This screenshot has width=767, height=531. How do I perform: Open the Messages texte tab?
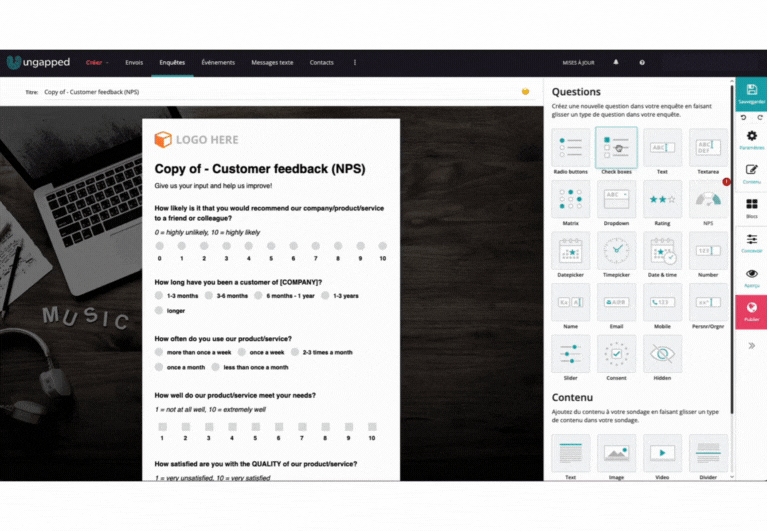click(272, 63)
